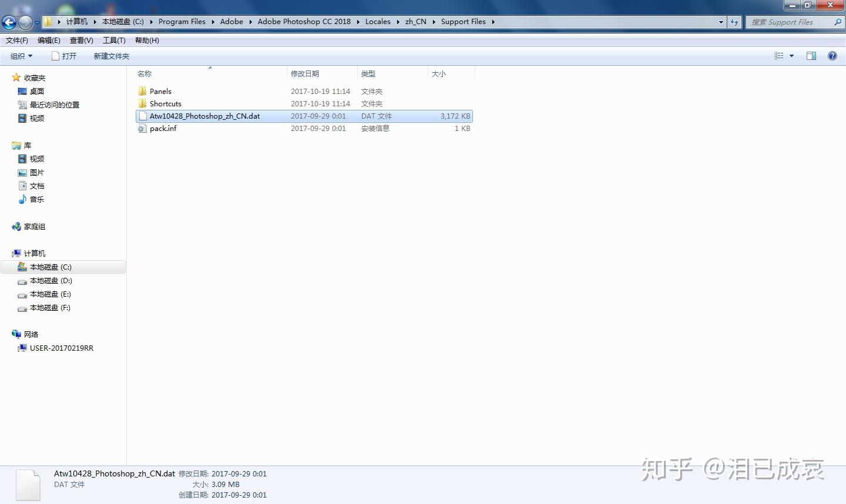
Task: Click the 打开 toolbar button
Action: (x=64, y=56)
